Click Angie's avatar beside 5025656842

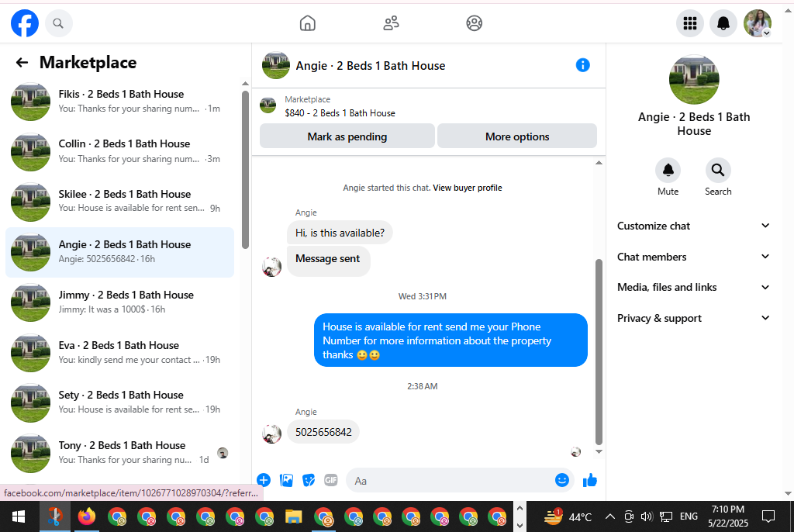click(271, 434)
